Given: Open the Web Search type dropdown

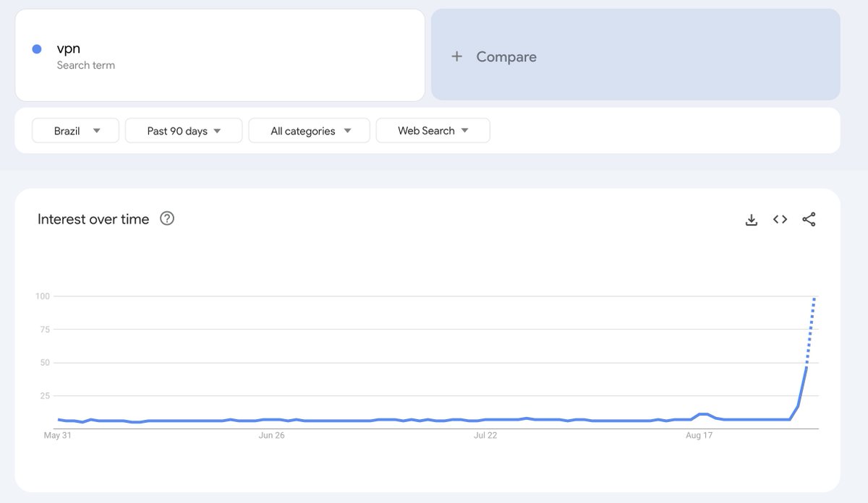Looking at the screenshot, I should 433,131.
